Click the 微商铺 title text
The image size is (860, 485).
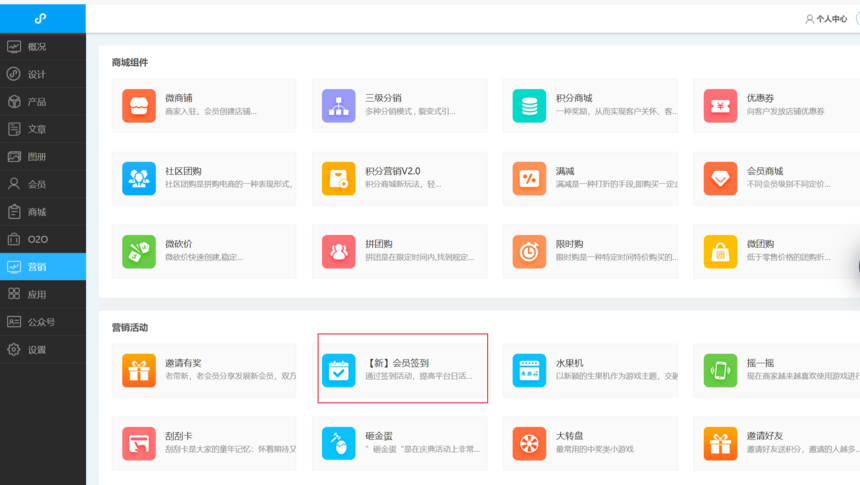pyautogui.click(x=179, y=98)
